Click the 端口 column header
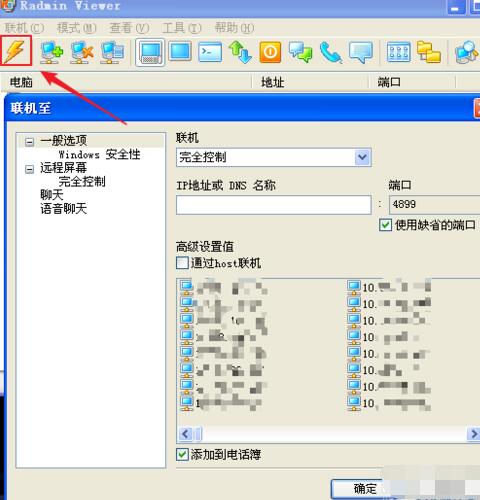 pyautogui.click(x=412, y=82)
